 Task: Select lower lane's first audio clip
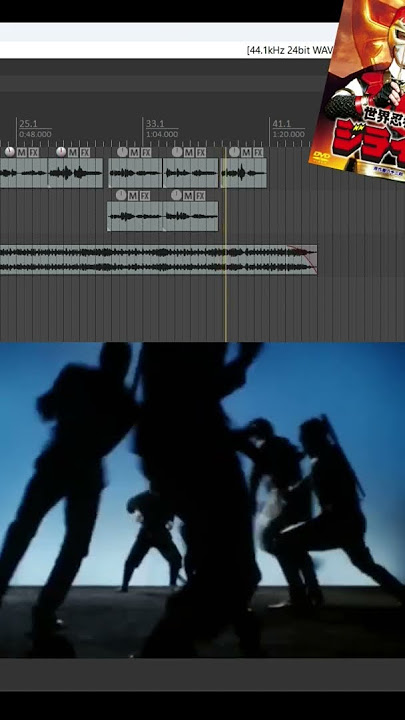coord(135,216)
